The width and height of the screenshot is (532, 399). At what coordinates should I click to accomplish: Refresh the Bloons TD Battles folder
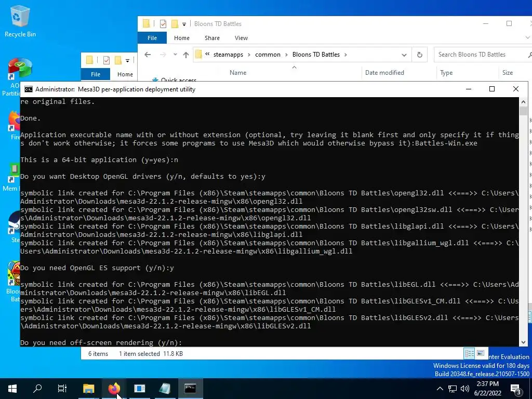click(420, 55)
